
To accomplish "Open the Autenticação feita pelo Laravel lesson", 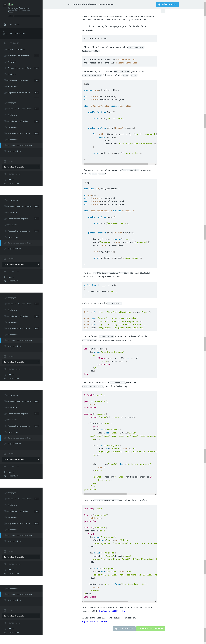I will point(19,56).
